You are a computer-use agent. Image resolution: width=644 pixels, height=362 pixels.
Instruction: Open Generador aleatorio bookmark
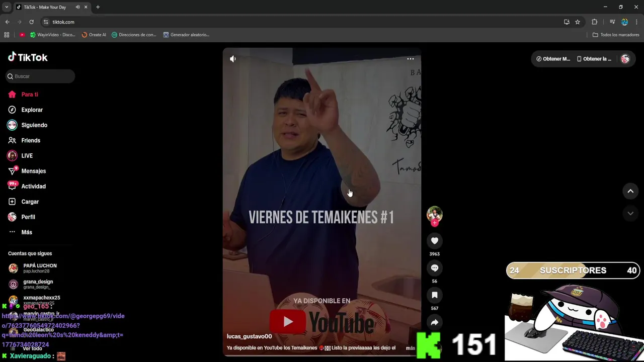[x=186, y=35]
